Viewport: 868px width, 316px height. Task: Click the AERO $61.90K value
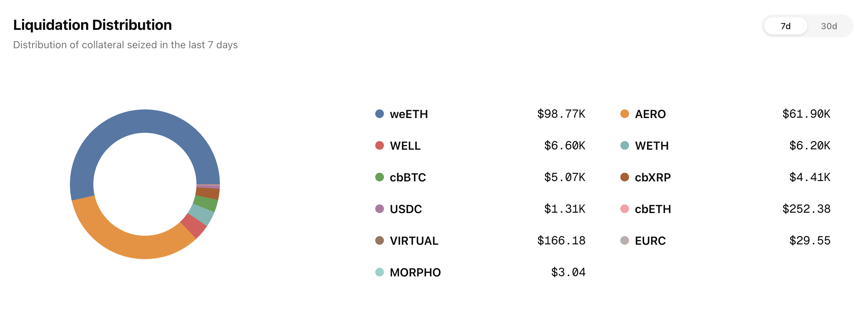(806, 114)
